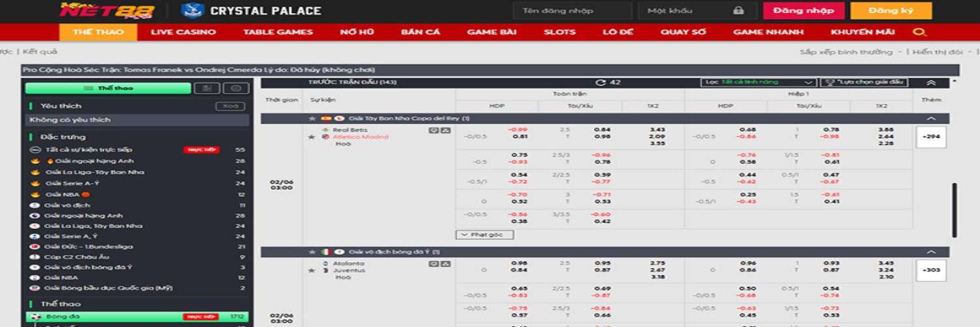This screenshot has width=980, height=327.
Task: Click Atalanta 1X2 odds 2.75
Action: 657,263
